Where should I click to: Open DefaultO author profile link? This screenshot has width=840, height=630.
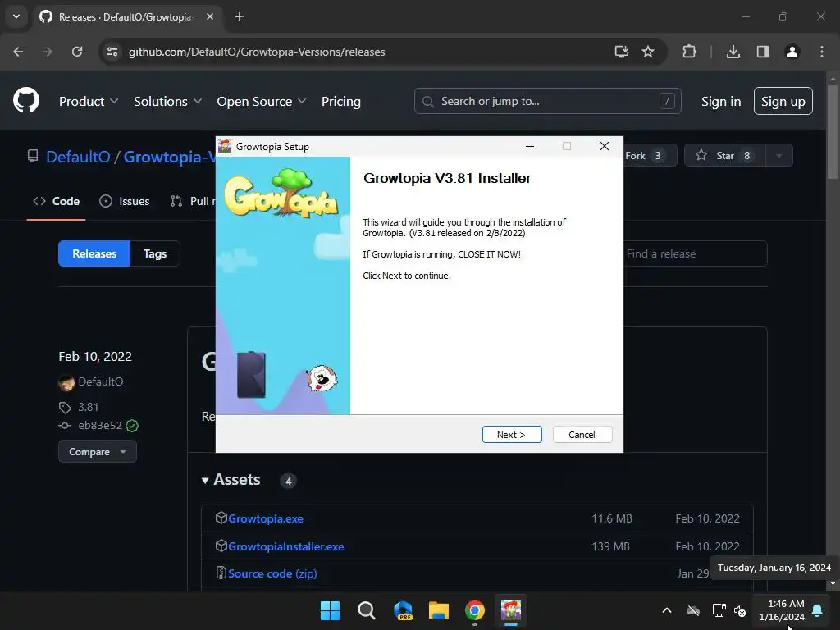pos(100,381)
